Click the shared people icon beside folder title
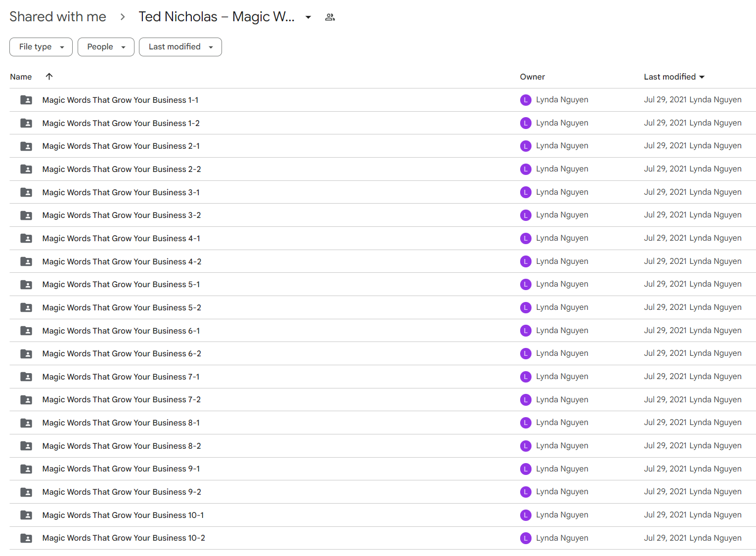Image resolution: width=756 pixels, height=556 pixels. (x=330, y=17)
